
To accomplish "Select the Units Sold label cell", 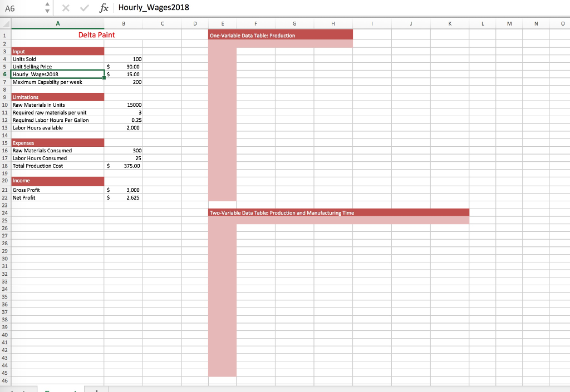I will point(58,59).
